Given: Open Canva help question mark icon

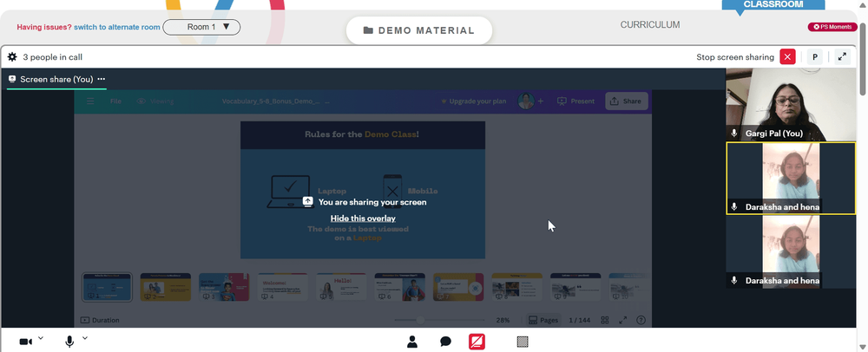Looking at the screenshot, I should [641, 320].
